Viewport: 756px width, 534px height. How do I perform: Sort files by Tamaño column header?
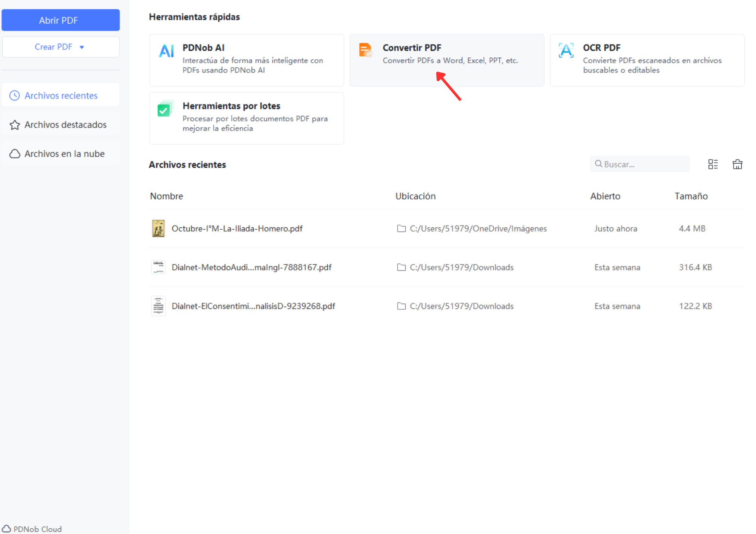click(x=691, y=196)
